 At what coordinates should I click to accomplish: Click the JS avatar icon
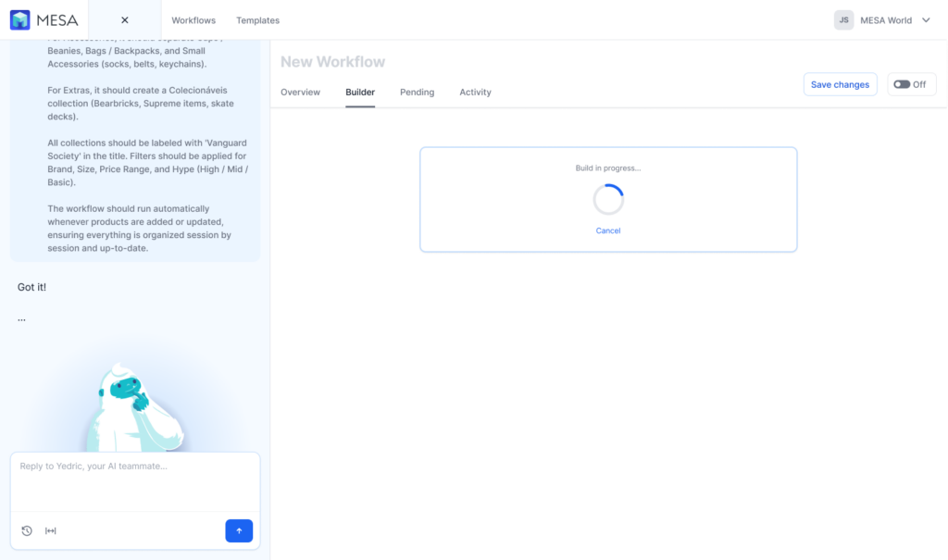(843, 19)
